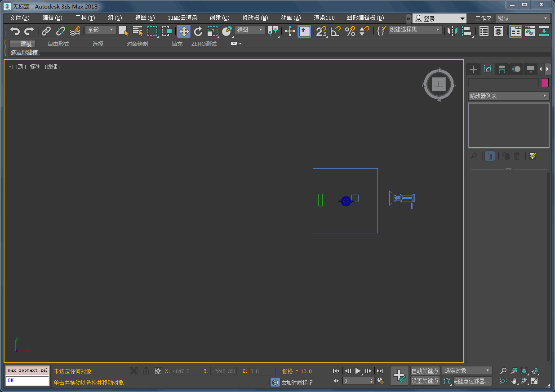Click Zoom Extents All Selected icon
This screenshot has height=392, width=555.
click(x=535, y=371)
